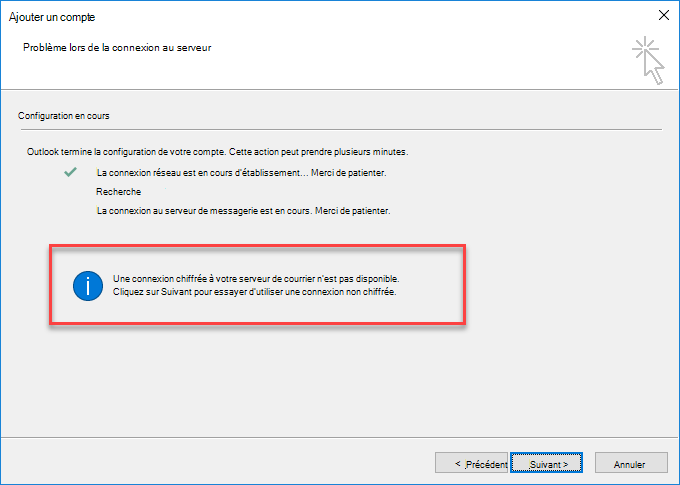Click 'Outlook termine la configuration' sentence

217,152
